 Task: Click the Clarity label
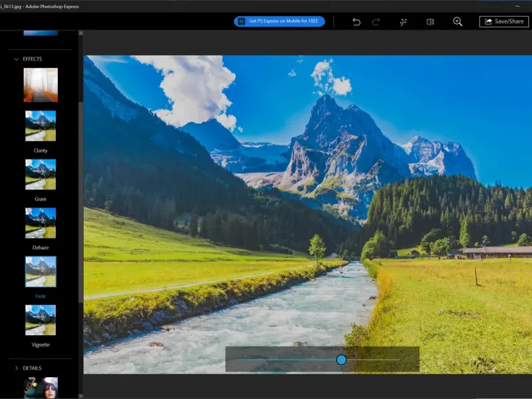click(x=41, y=150)
